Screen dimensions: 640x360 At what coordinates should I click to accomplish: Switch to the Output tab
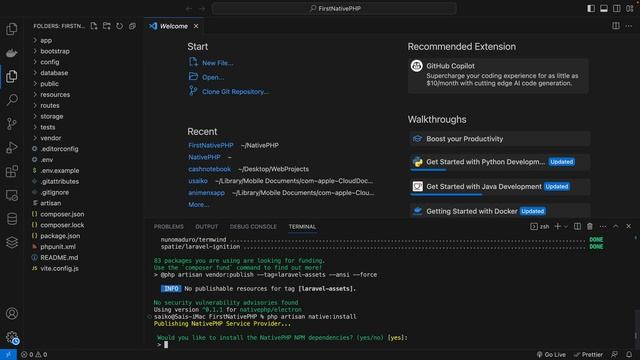click(207, 227)
